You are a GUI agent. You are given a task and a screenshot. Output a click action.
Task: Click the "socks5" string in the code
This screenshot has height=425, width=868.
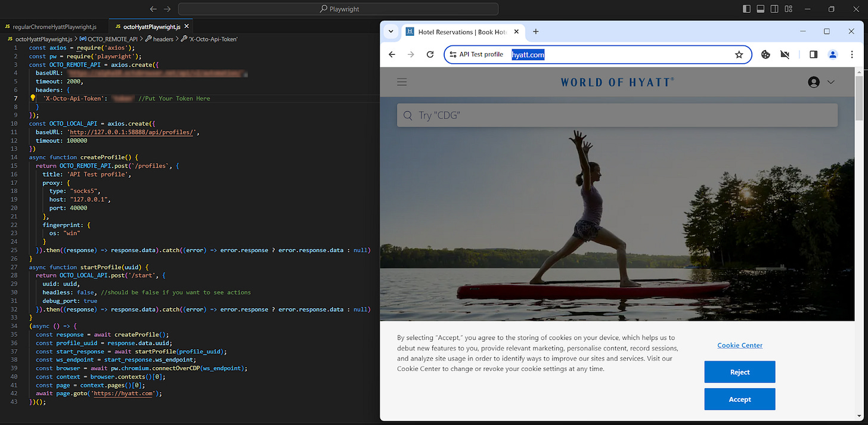(84, 191)
